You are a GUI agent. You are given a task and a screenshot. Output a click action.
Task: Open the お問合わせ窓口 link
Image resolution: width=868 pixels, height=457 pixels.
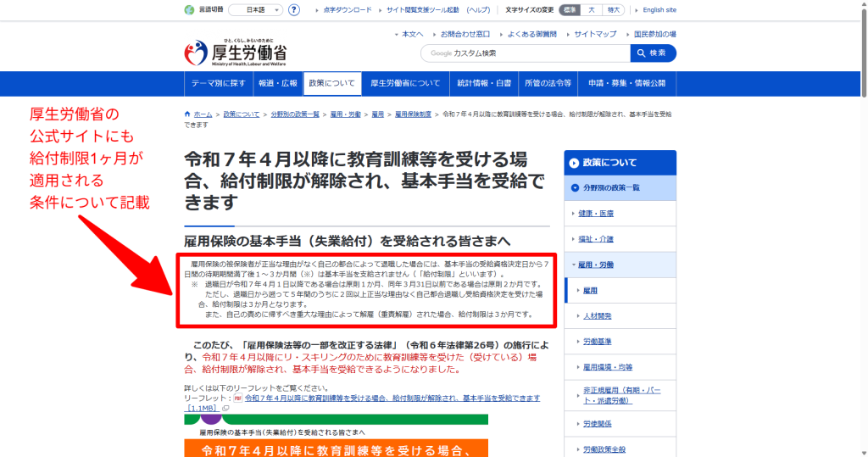(x=465, y=35)
